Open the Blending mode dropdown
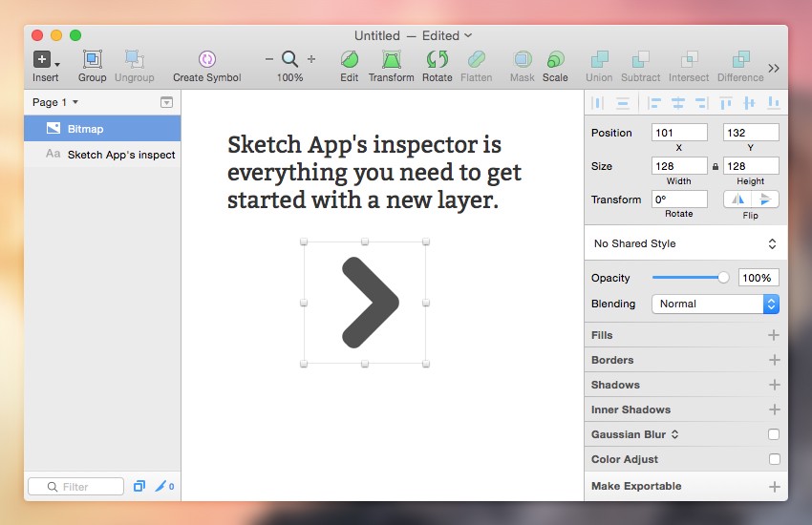Image resolution: width=812 pixels, height=525 pixels. pyautogui.click(x=715, y=304)
